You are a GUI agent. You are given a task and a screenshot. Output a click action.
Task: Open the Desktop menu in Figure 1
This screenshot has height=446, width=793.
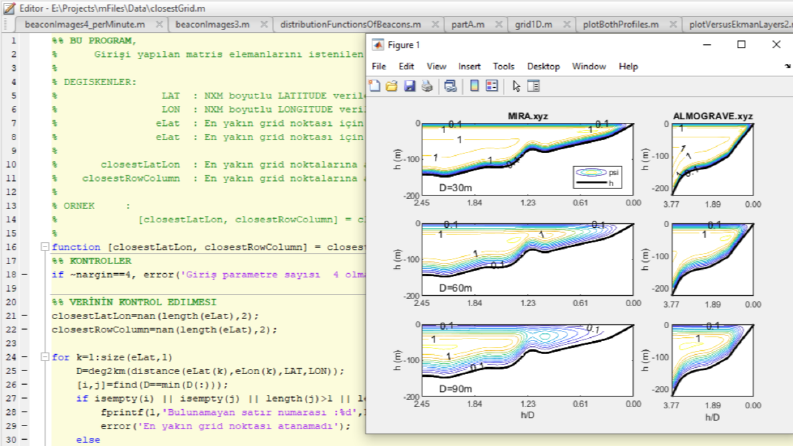tap(544, 66)
